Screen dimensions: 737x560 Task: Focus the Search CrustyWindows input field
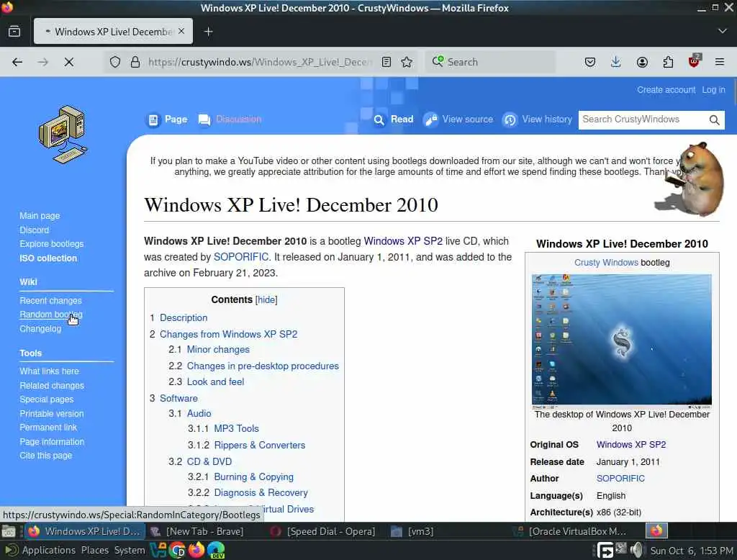coord(643,119)
